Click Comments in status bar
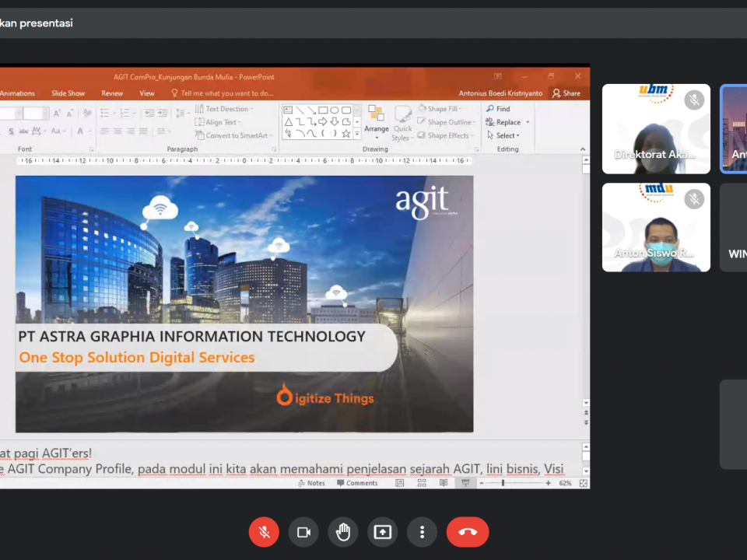The image size is (747, 560). coord(357,483)
